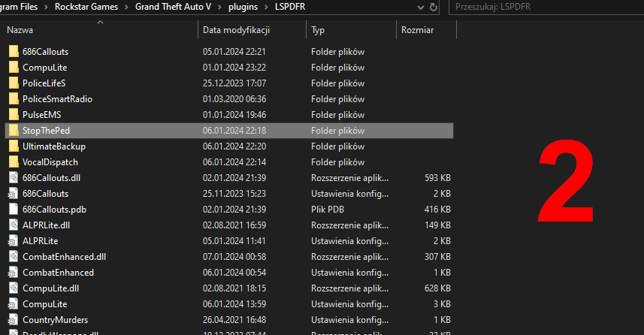Select the 686Callouts.pdb file name
This screenshot has width=644, height=335.
(54, 210)
